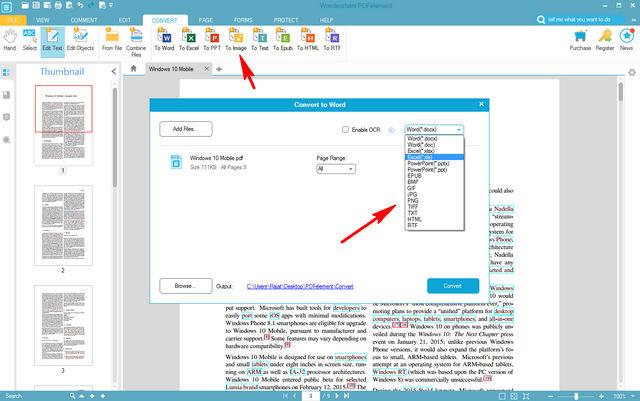Click the tell me what you want search box
Viewport: 640px width, 401px height.
(x=580, y=19)
